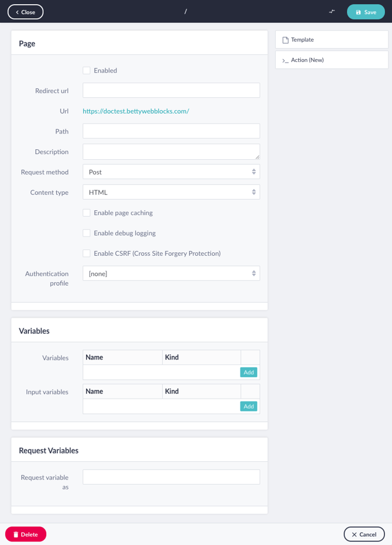Click the Action terminal prompt icon
Screen dimensions: 392x545
[x=286, y=60]
